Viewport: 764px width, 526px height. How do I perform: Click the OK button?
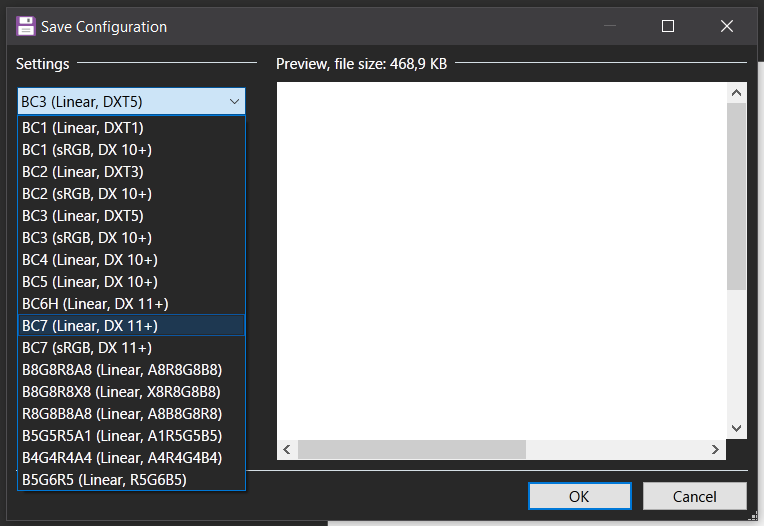pos(580,496)
